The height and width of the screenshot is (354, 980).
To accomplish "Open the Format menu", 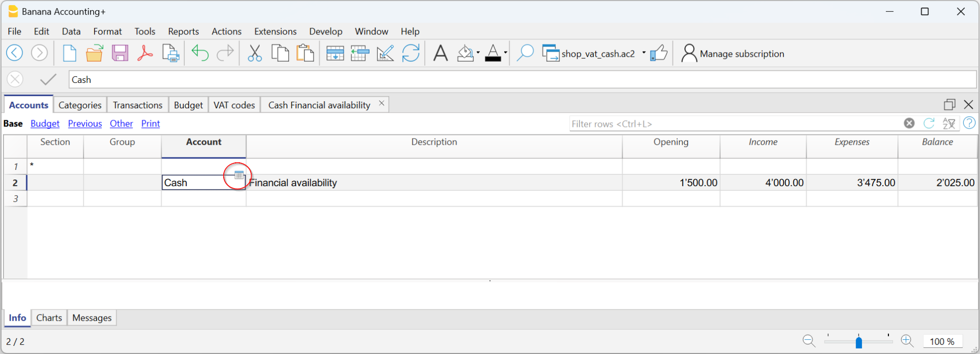I will coord(107,31).
